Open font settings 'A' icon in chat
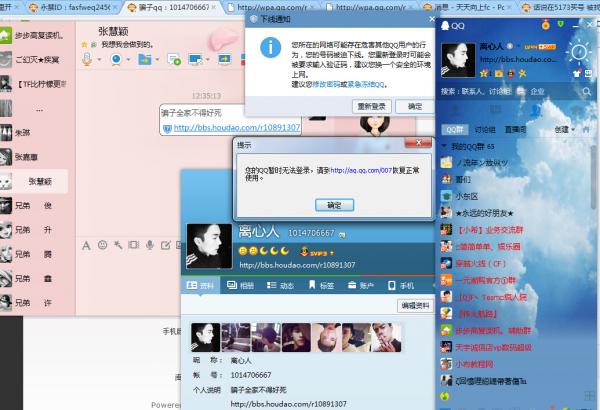 86,245
